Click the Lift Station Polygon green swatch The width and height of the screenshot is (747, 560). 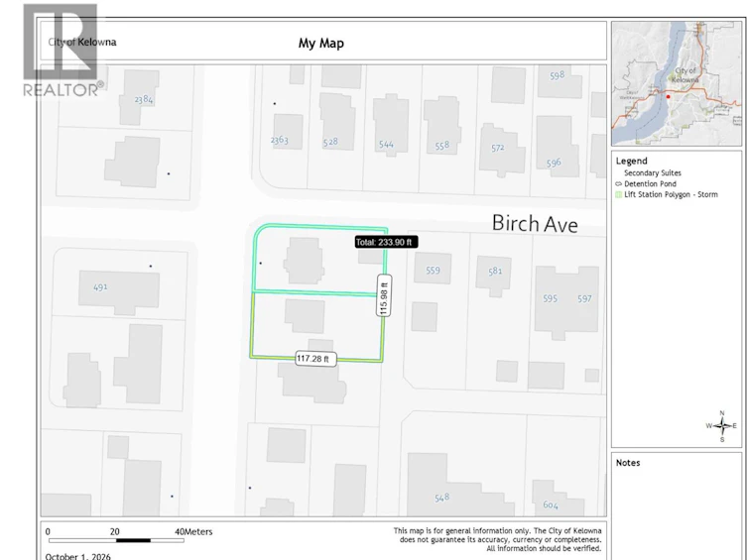click(618, 194)
